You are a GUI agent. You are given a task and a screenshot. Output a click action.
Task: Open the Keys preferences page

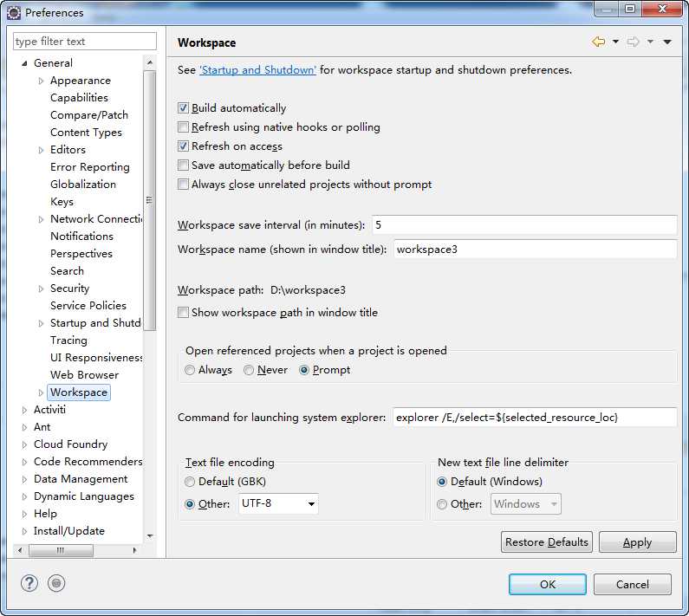click(x=62, y=202)
